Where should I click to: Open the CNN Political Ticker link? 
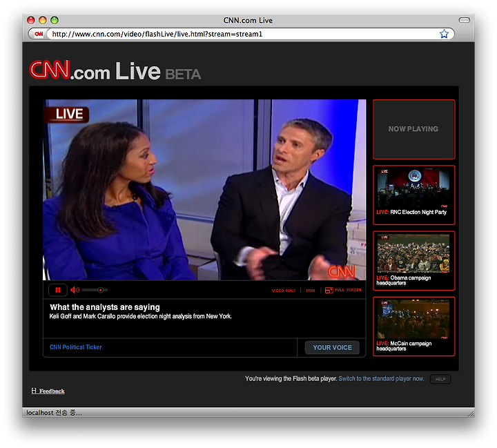pos(76,347)
